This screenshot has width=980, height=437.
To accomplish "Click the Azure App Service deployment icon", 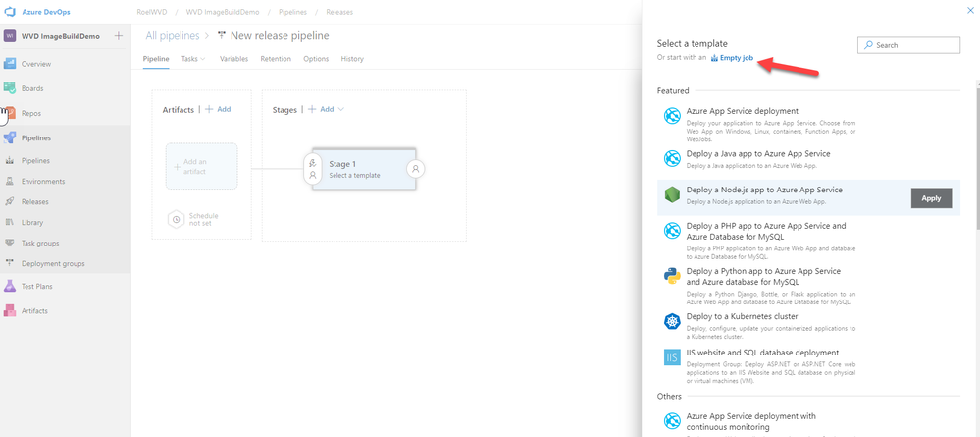I will (x=672, y=116).
